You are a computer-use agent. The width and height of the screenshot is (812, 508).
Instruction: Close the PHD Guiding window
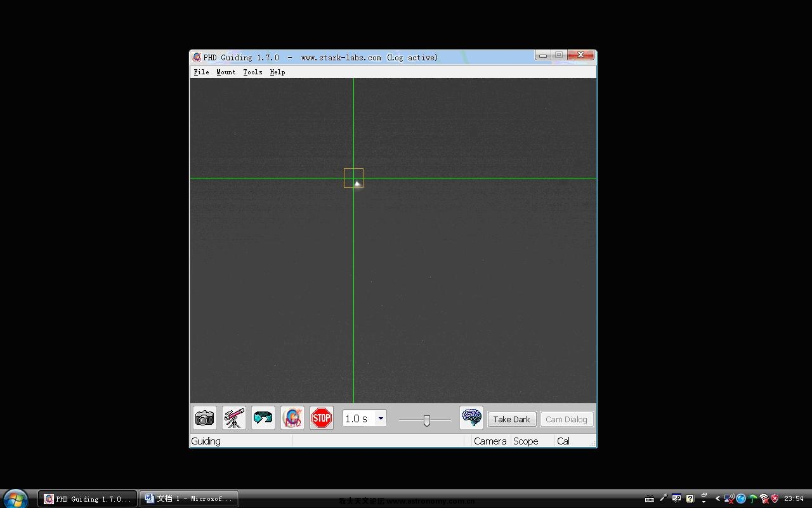point(580,55)
